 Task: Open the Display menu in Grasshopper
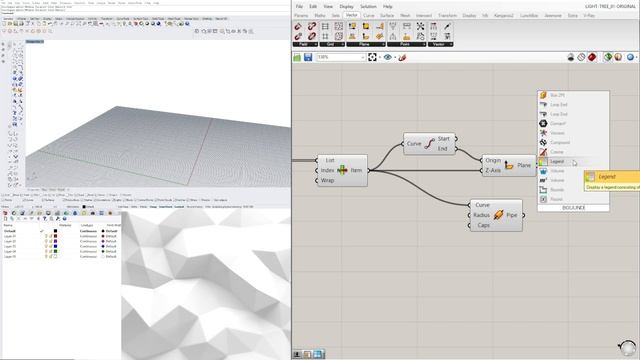click(347, 7)
